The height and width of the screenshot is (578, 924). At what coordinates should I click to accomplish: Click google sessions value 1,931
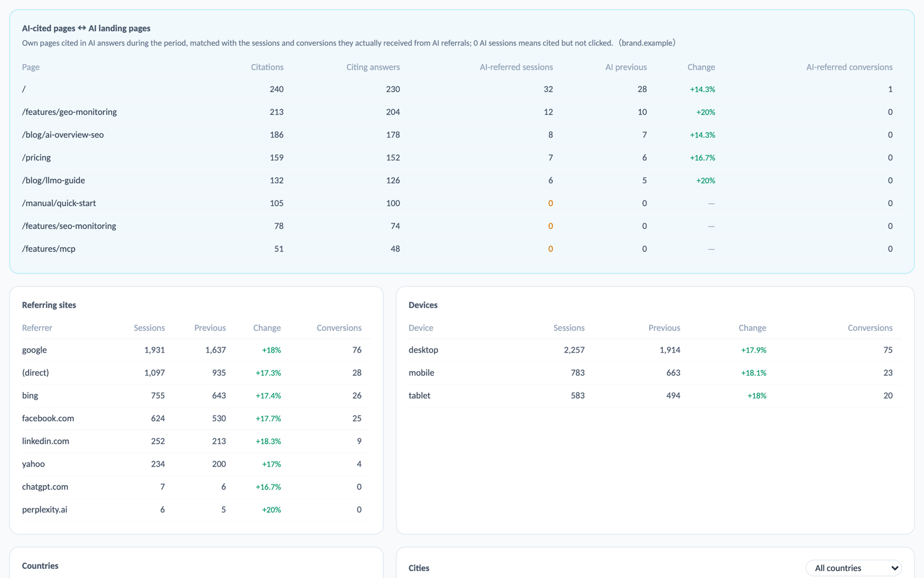click(154, 350)
